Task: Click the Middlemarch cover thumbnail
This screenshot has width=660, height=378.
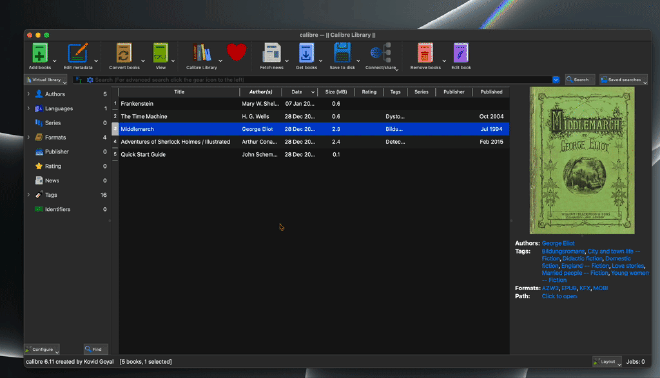Action: click(x=582, y=160)
